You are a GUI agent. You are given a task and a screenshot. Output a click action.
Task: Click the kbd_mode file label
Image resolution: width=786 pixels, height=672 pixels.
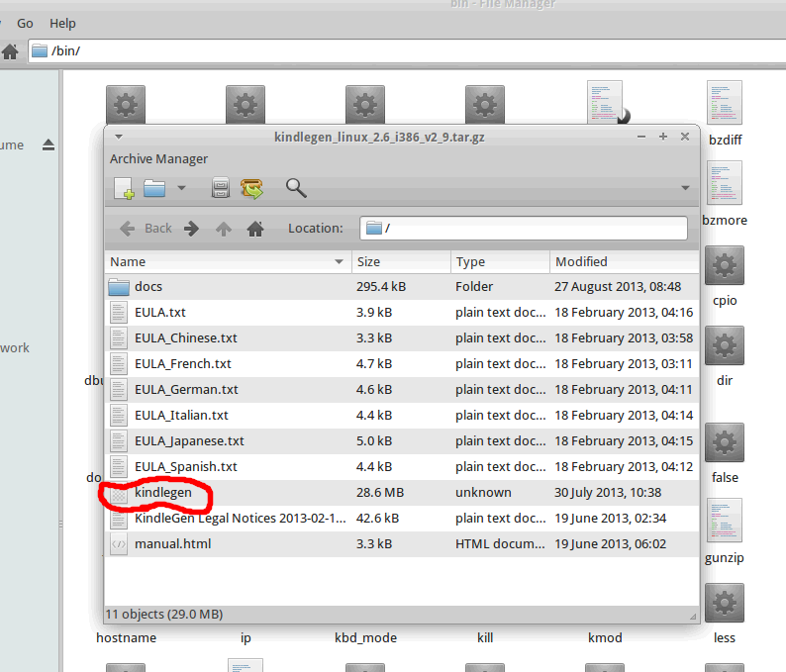pos(365,638)
